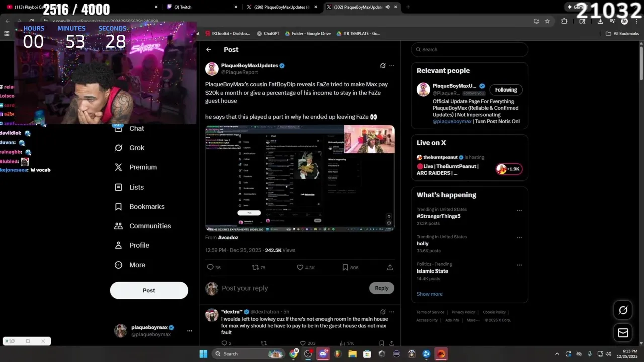The image size is (644, 362).
Task: Share the main PlaqueBoyMaxUpdates post
Action: (x=390, y=267)
